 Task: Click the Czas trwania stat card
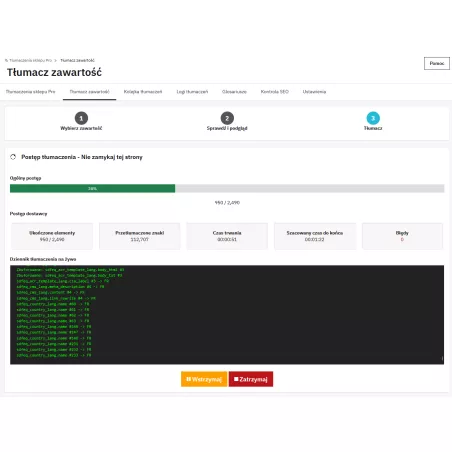pos(227,236)
